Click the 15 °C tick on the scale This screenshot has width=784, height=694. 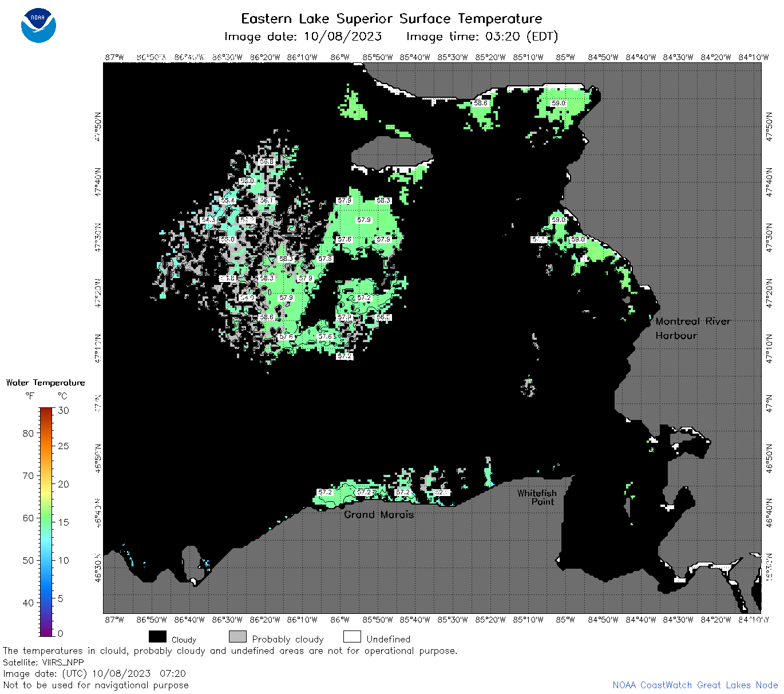[64, 522]
